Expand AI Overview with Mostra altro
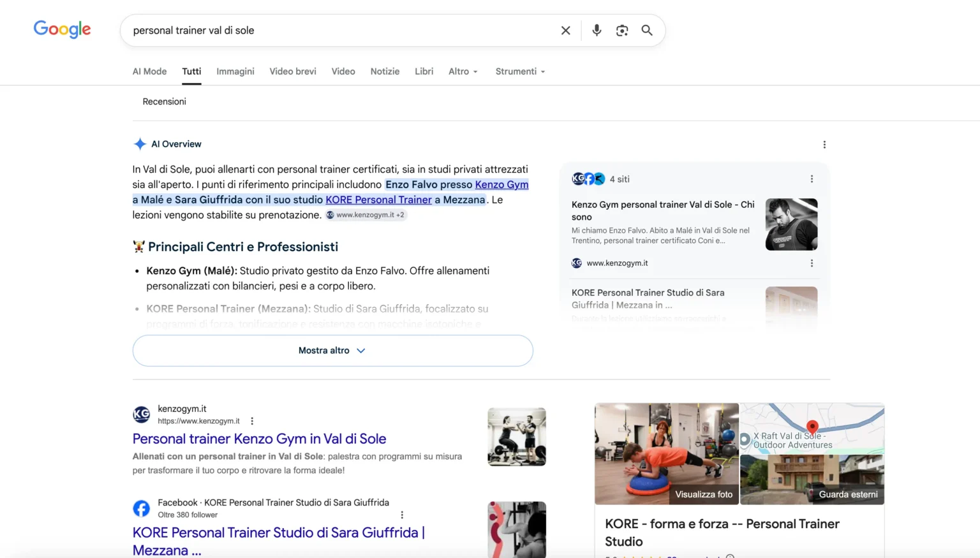Screen dimensions: 980x558 (x=332, y=351)
